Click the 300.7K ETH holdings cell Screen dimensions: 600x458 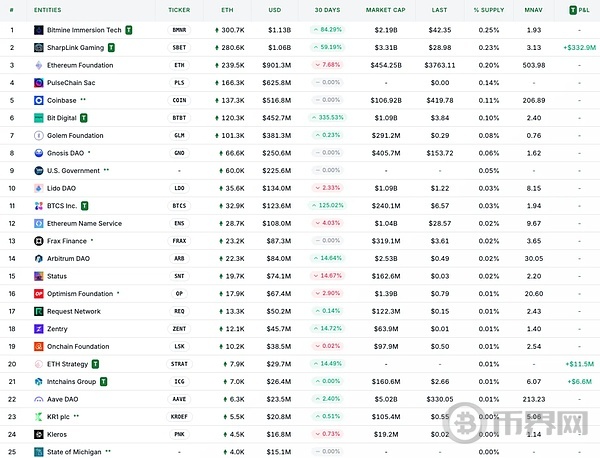pos(230,30)
